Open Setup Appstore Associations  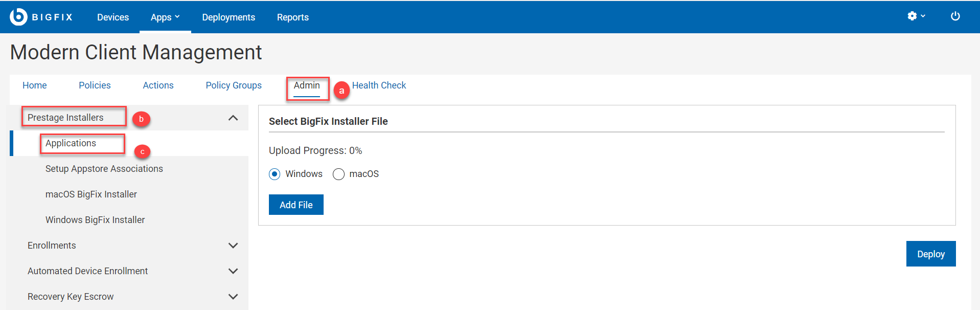tap(104, 169)
